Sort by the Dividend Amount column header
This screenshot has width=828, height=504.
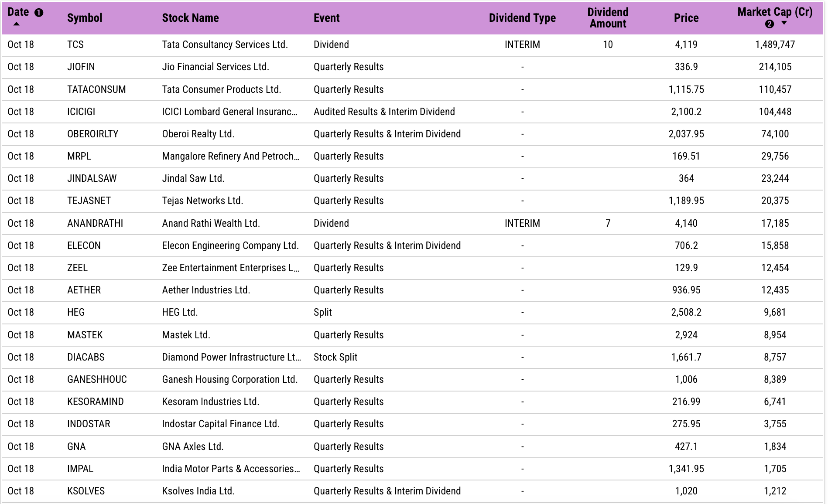pos(608,18)
